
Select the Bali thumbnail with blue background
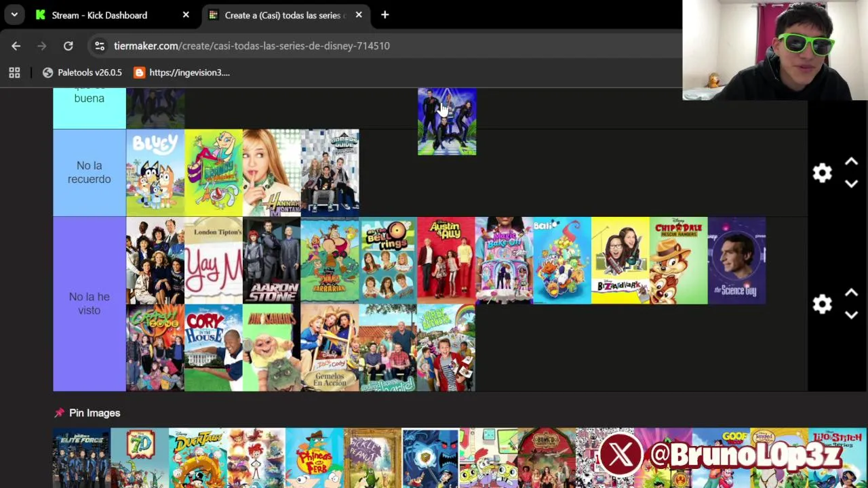[x=562, y=260]
